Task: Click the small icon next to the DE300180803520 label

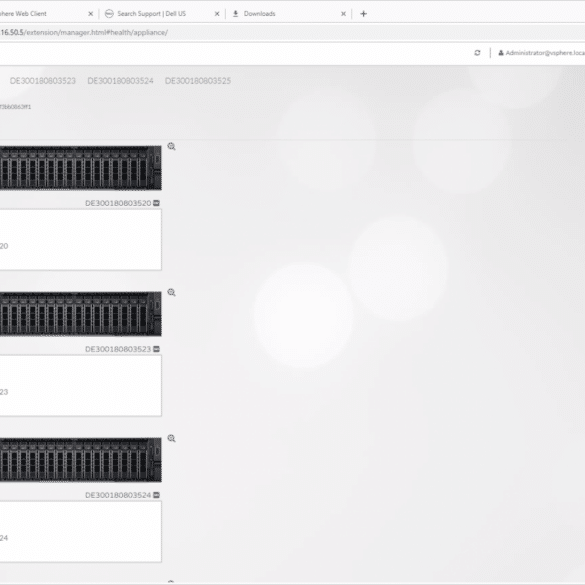Action: (x=156, y=203)
